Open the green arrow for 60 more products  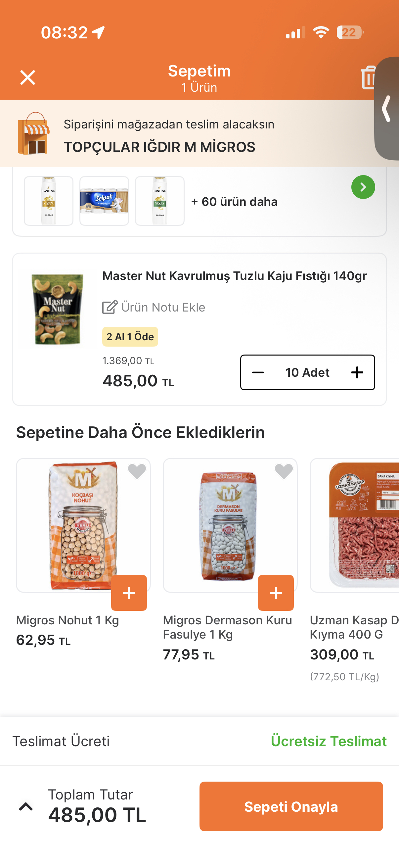[363, 187]
